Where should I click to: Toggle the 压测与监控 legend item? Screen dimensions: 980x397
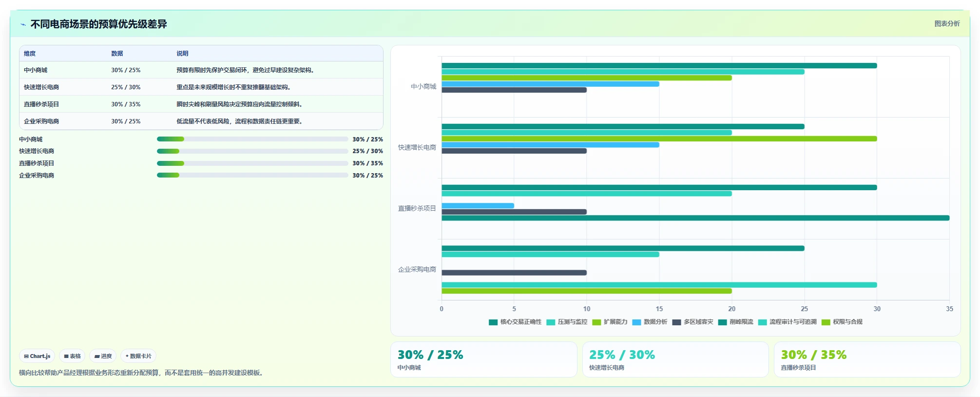click(x=567, y=322)
